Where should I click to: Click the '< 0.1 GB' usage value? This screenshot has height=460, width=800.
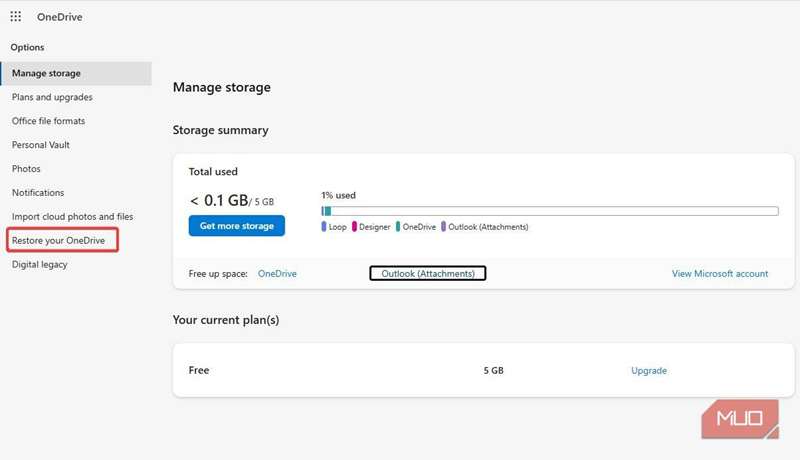click(219, 200)
